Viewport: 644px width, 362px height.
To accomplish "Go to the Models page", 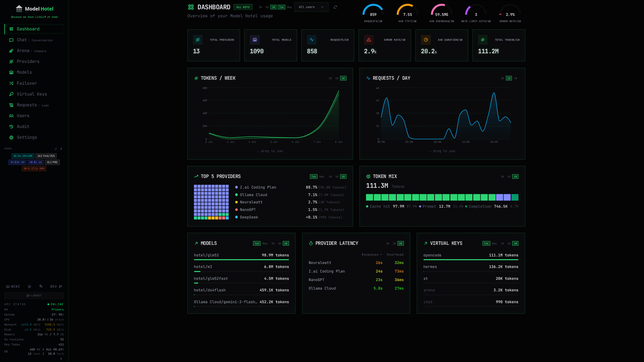I will 34,72.
